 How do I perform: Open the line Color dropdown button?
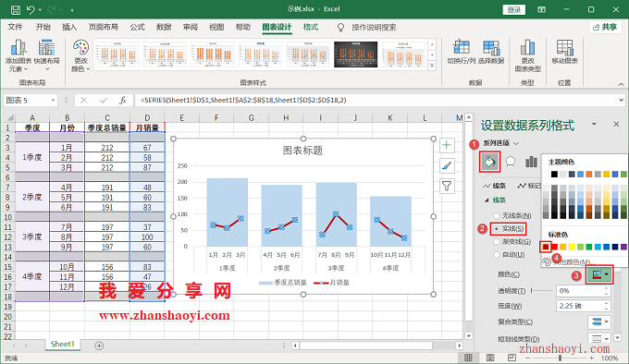(599, 274)
